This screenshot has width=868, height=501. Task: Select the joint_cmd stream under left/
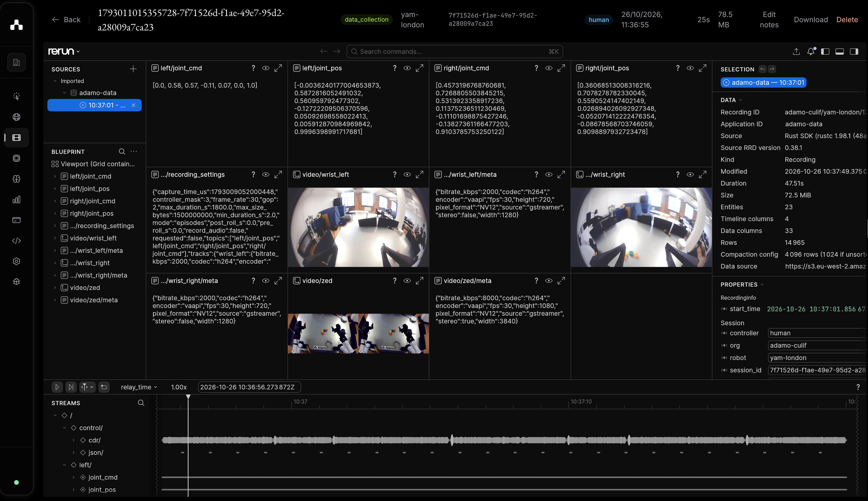[103, 477]
